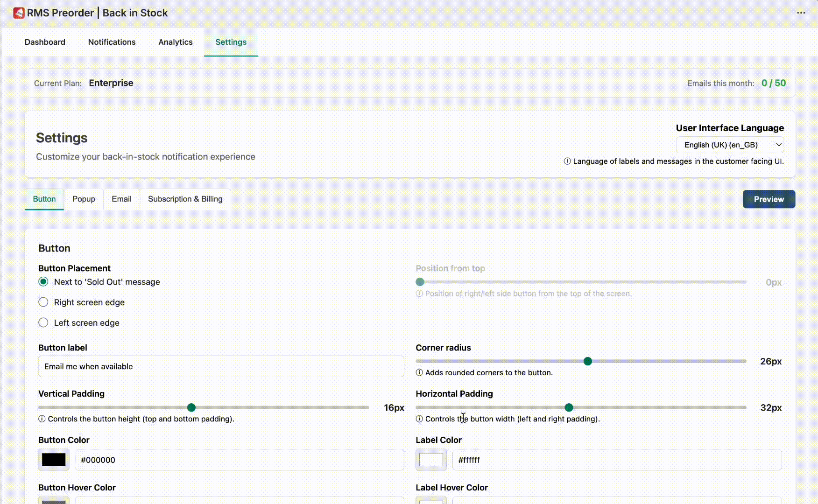The image size is (818, 504).
Task: Switch to the Analytics tab
Action: [176, 42]
